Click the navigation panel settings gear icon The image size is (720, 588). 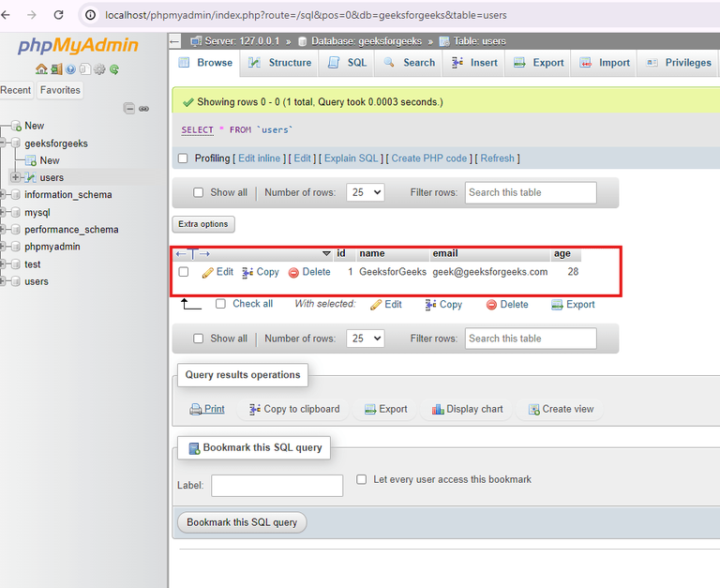point(99,69)
